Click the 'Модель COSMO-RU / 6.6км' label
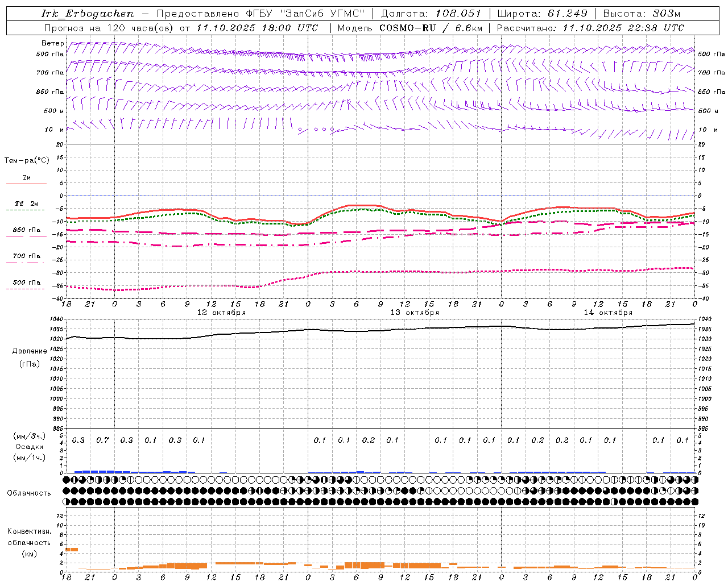Viewport: 728px width, 582px height. point(410,28)
